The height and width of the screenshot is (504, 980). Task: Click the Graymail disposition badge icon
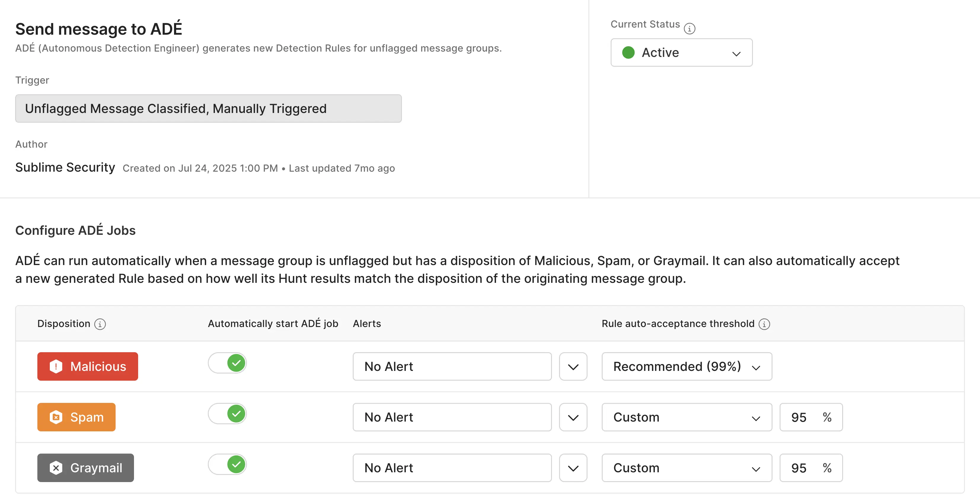click(56, 468)
